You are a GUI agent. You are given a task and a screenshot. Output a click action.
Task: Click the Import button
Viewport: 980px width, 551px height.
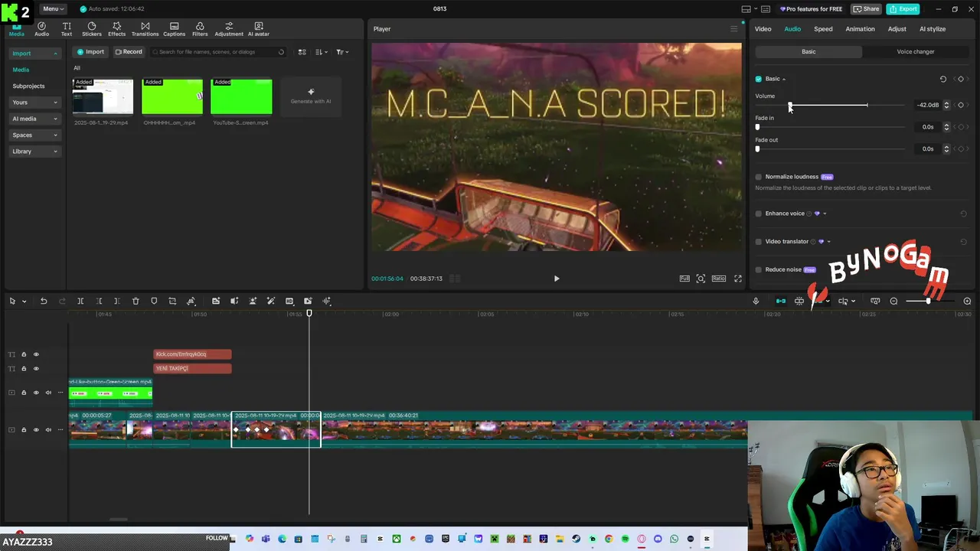tap(90, 52)
